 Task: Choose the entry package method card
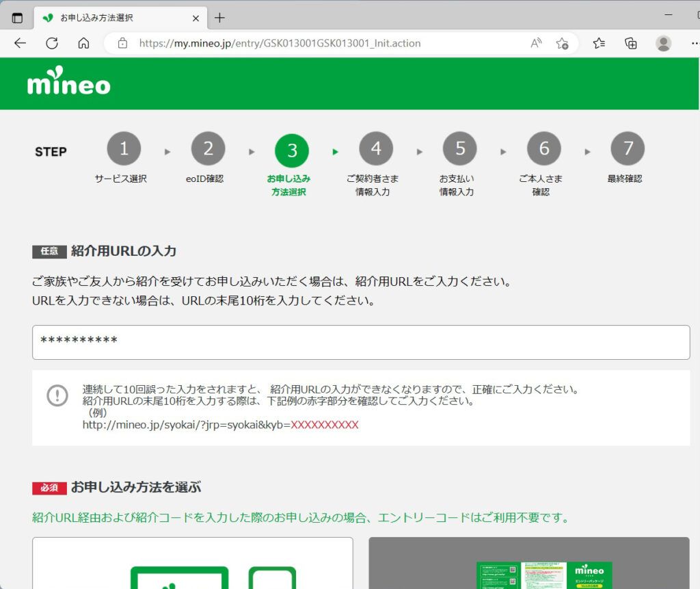tap(529, 563)
